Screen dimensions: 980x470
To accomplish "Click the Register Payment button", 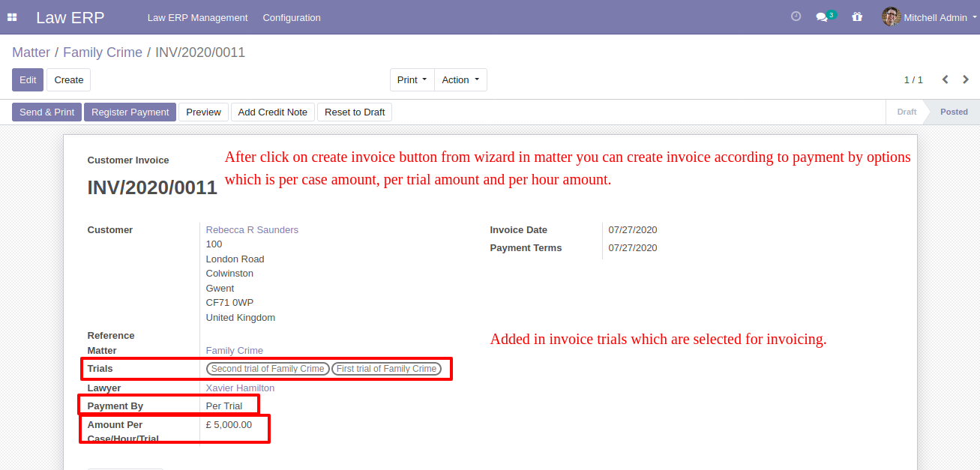I will click(x=130, y=112).
